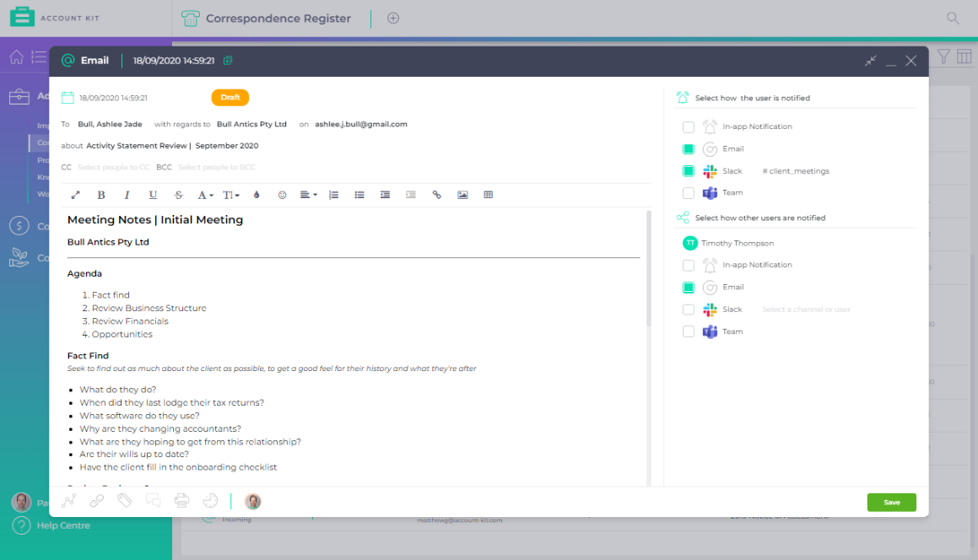Apply italic formatting
This screenshot has height=560, width=978.
pyautogui.click(x=127, y=194)
